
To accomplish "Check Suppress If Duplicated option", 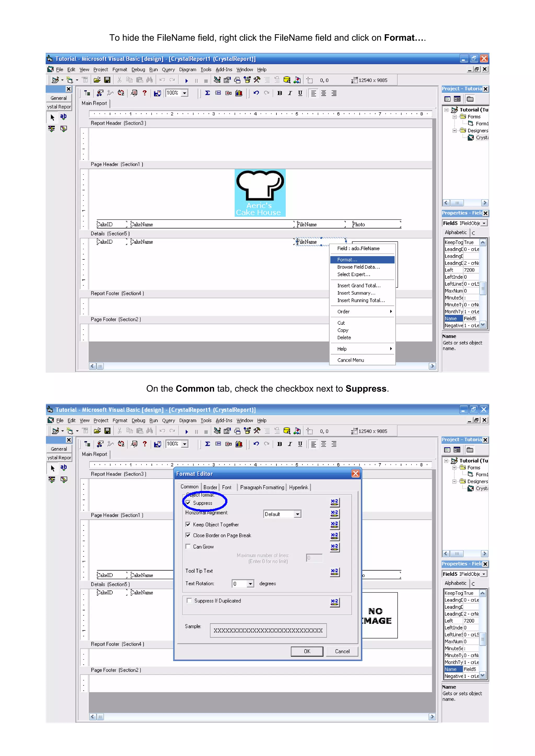I will [x=189, y=601].
